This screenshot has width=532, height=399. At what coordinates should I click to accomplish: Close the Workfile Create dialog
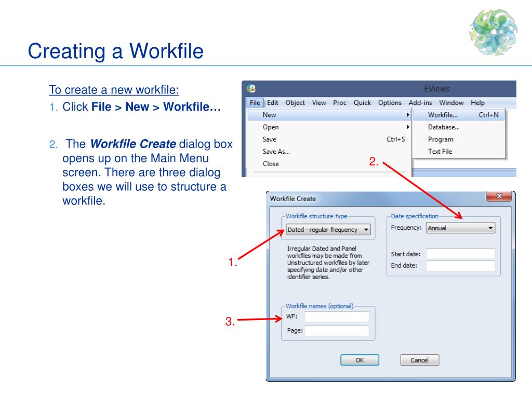click(x=499, y=196)
